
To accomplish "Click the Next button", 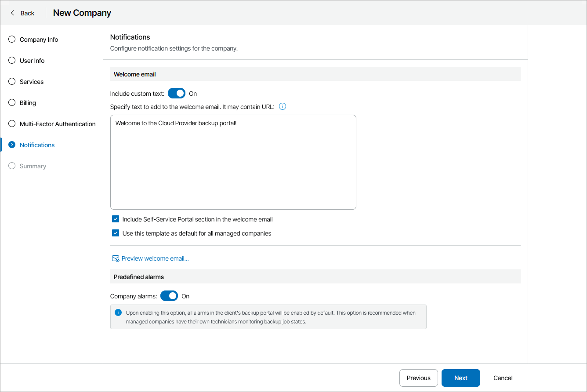I will tap(460, 377).
